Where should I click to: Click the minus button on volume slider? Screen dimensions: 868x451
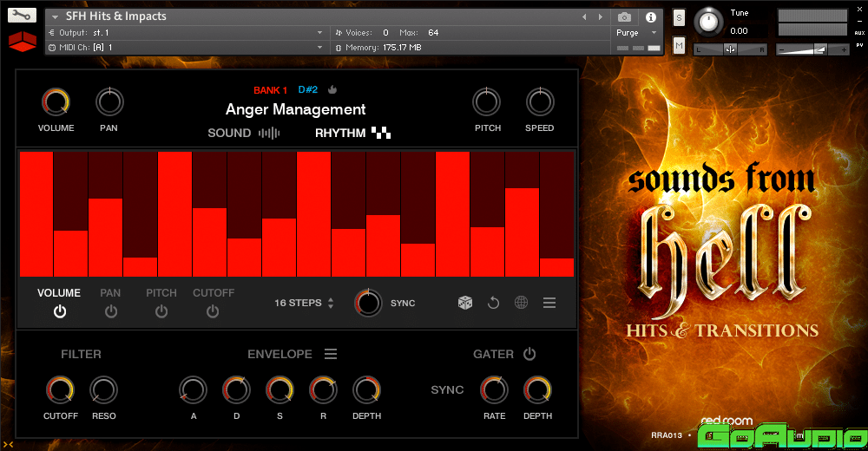782,49
